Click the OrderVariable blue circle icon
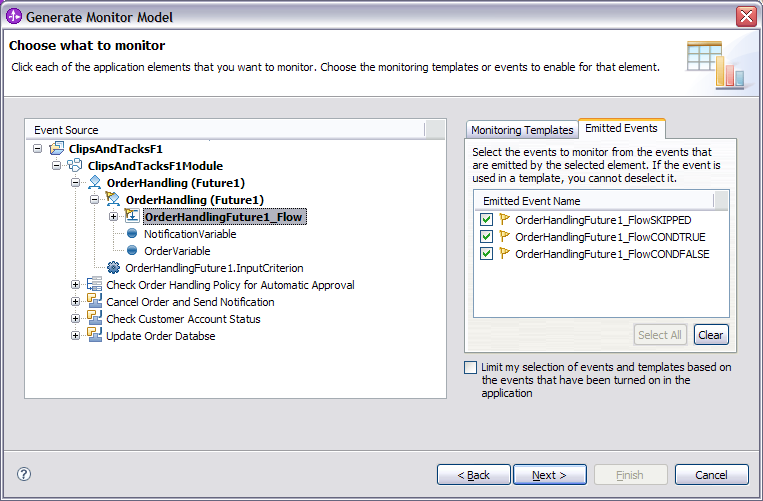Image resolution: width=763 pixels, height=501 pixels. point(132,250)
